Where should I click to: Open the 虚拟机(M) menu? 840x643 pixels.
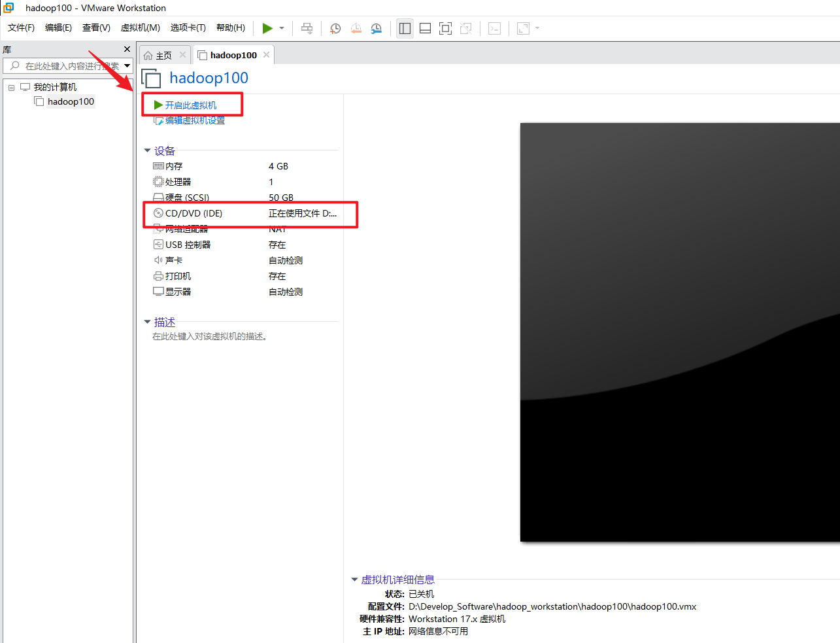[x=140, y=27]
